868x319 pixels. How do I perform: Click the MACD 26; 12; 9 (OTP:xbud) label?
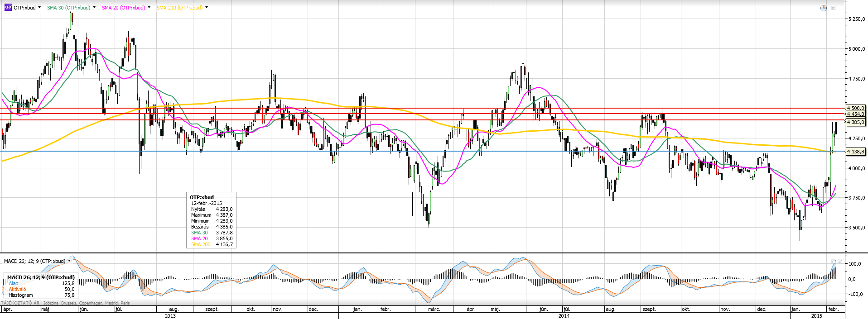(34, 261)
